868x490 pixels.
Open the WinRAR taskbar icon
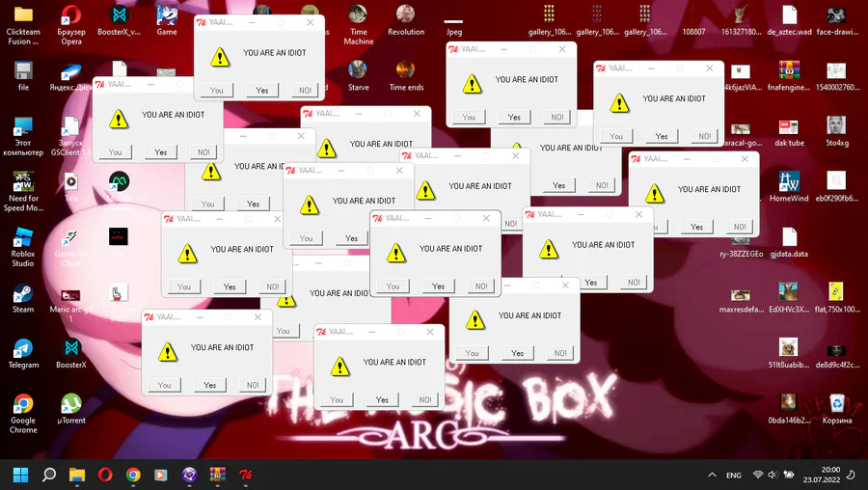[218, 475]
